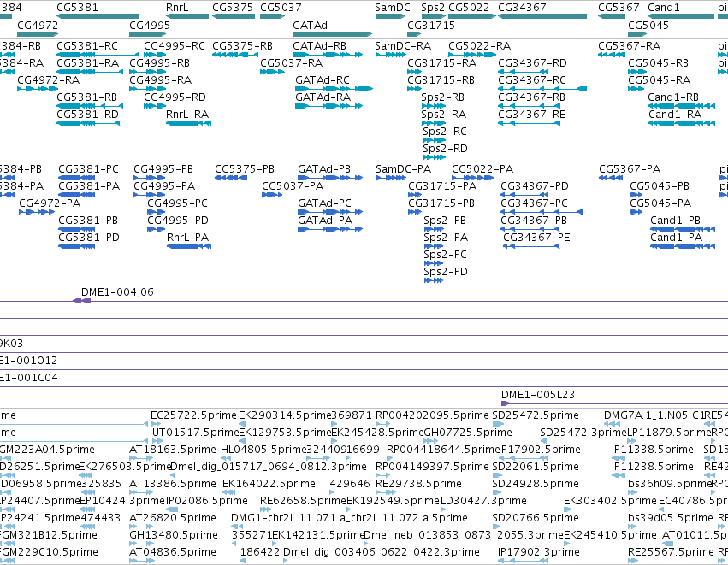Image resolution: width=728 pixels, height=565 pixels.
Task: Click EST AT04836.5prime label
Action: point(173,552)
